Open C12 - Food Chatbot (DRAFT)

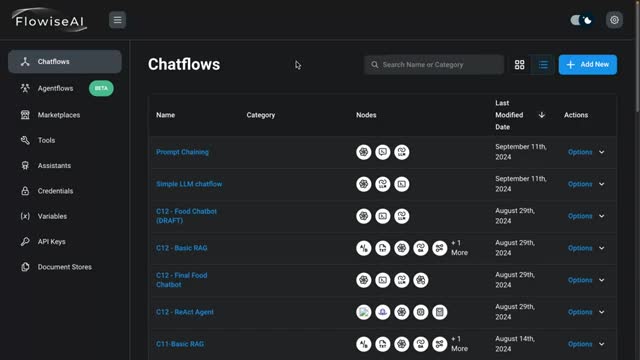pyautogui.click(x=186, y=216)
